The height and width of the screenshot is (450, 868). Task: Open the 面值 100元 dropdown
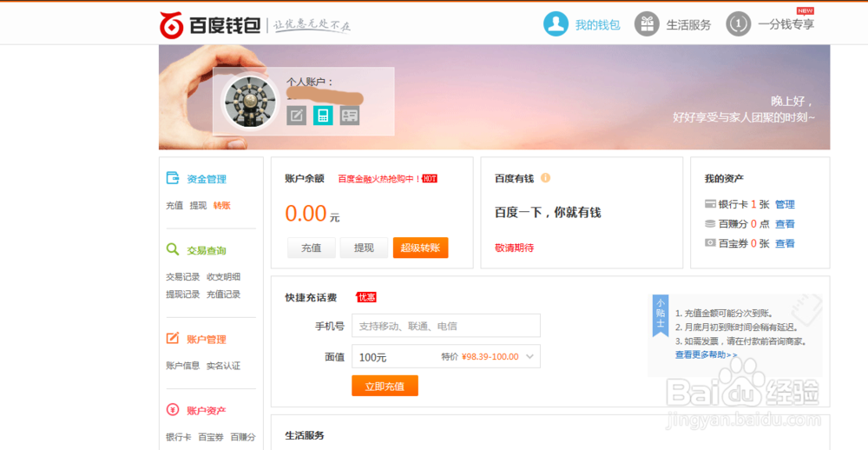[x=446, y=356]
